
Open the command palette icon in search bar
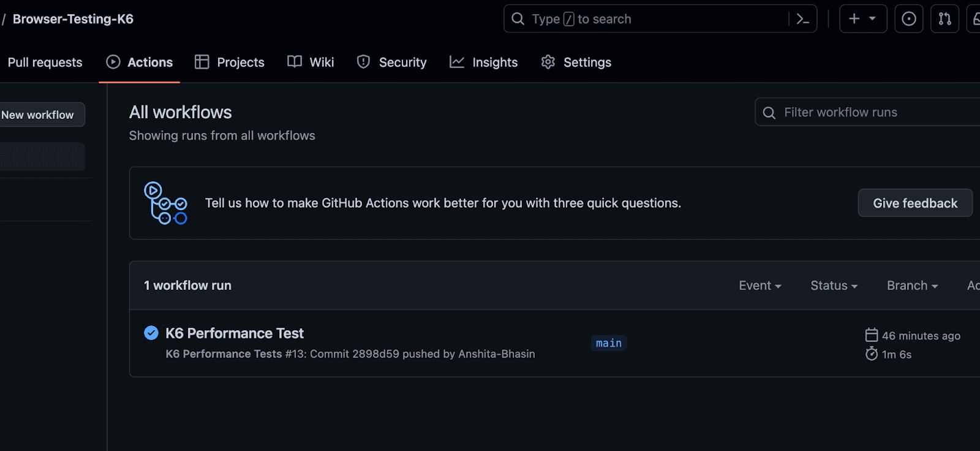point(802,19)
